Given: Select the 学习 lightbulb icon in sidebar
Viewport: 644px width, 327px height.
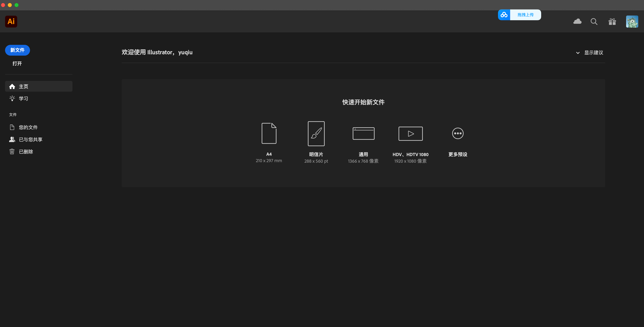Looking at the screenshot, I should coord(12,98).
